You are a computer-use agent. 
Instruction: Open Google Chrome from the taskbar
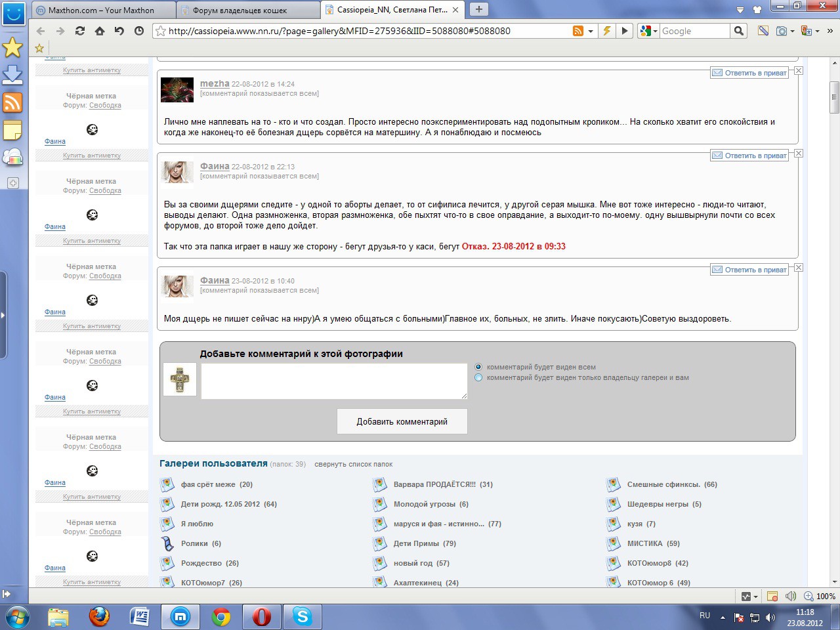click(x=221, y=617)
